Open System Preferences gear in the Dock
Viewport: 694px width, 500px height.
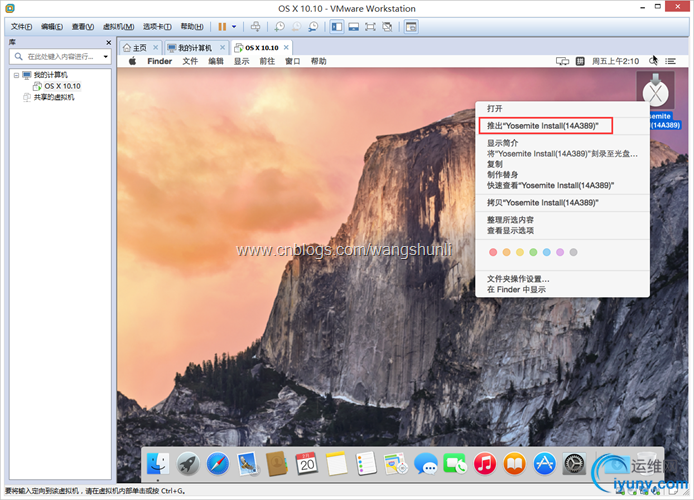coord(574,464)
